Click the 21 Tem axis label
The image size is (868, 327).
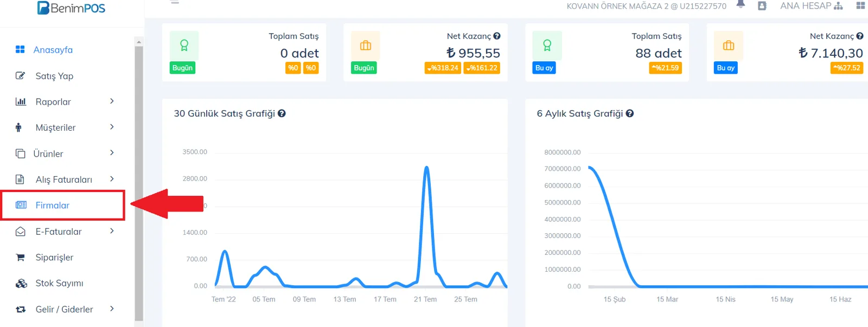point(425,299)
